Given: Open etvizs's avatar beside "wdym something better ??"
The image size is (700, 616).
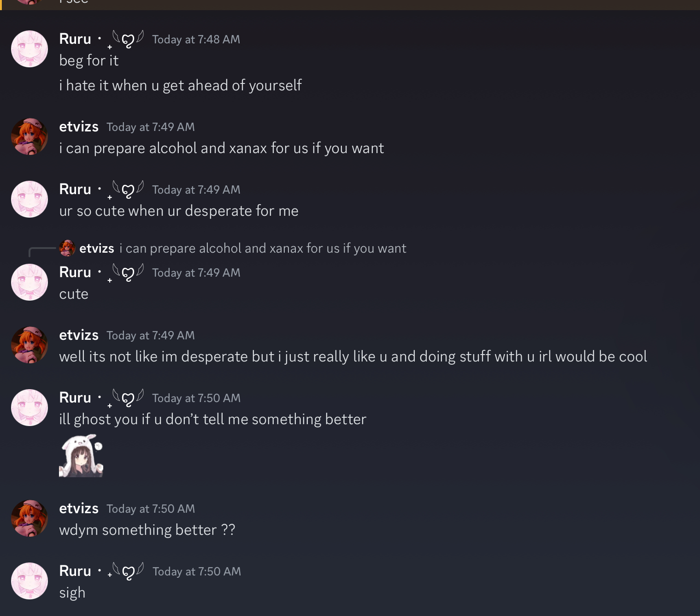Looking at the screenshot, I should click(x=29, y=518).
